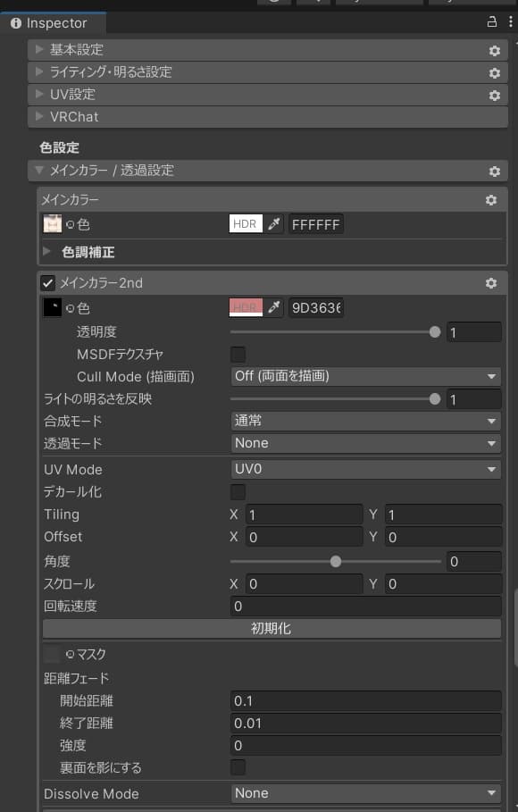
Task: Adjust the 角度 slider handle
Action: [336, 561]
